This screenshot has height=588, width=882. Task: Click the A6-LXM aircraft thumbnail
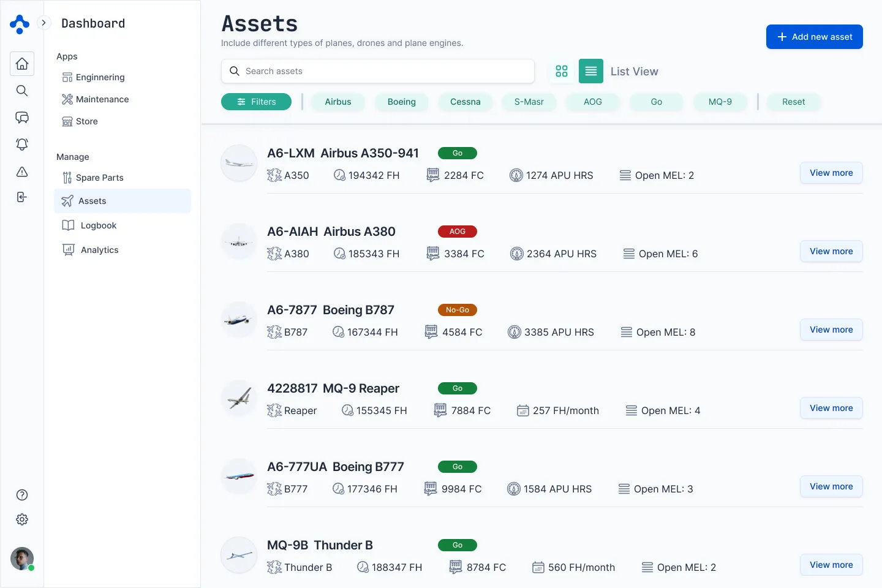(x=239, y=163)
